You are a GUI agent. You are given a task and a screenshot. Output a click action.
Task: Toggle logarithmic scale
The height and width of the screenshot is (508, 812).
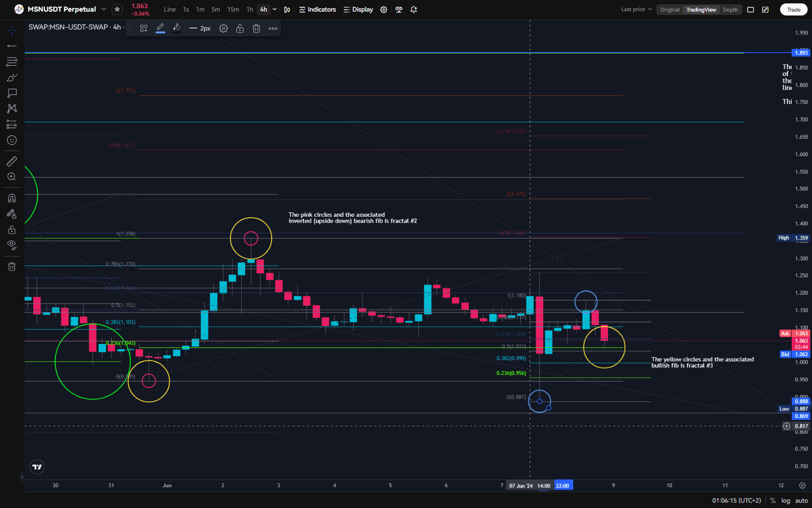click(786, 501)
